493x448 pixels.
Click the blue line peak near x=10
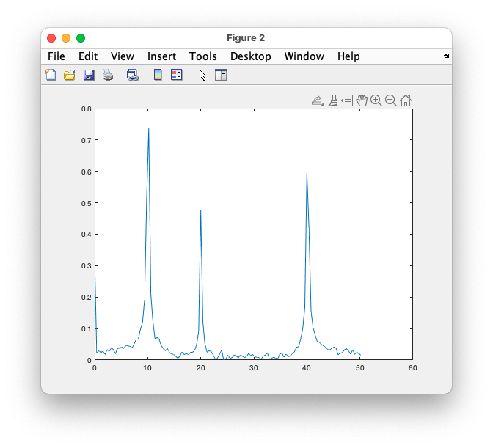coord(148,129)
